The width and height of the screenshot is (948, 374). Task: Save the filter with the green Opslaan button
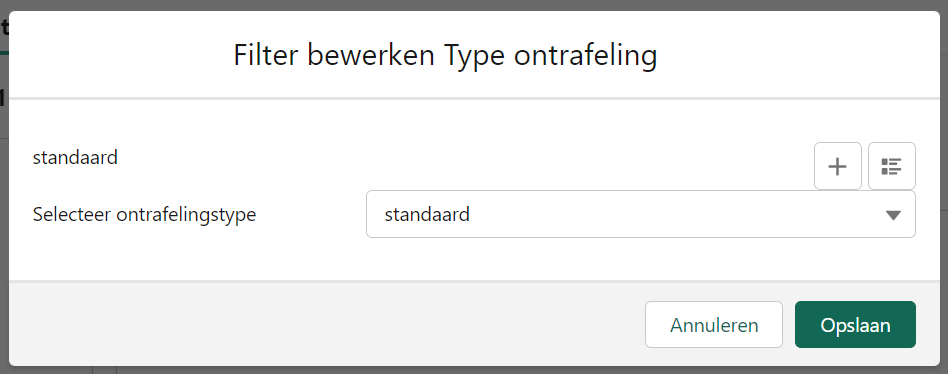coord(855,325)
